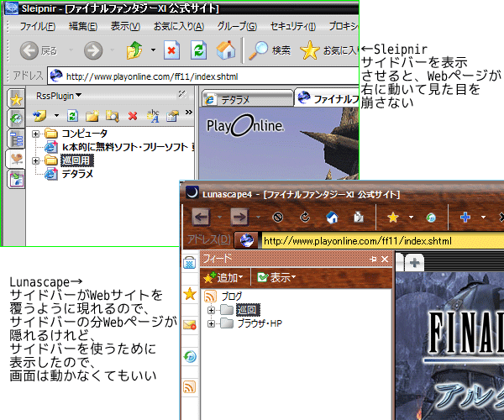Expand the 巡回 folder in Lunascape feed tree
This screenshot has width=504, height=420.
(211, 310)
